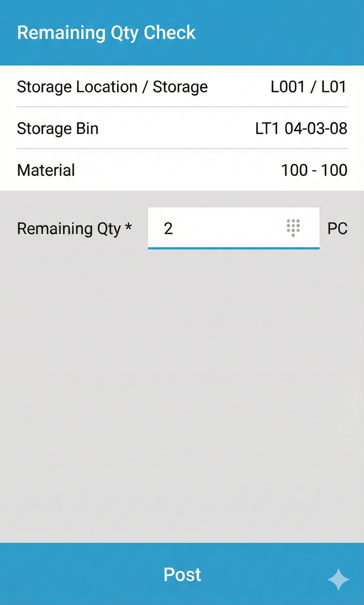Select the Storage Location / Storage label
364x605 pixels.
(x=112, y=87)
